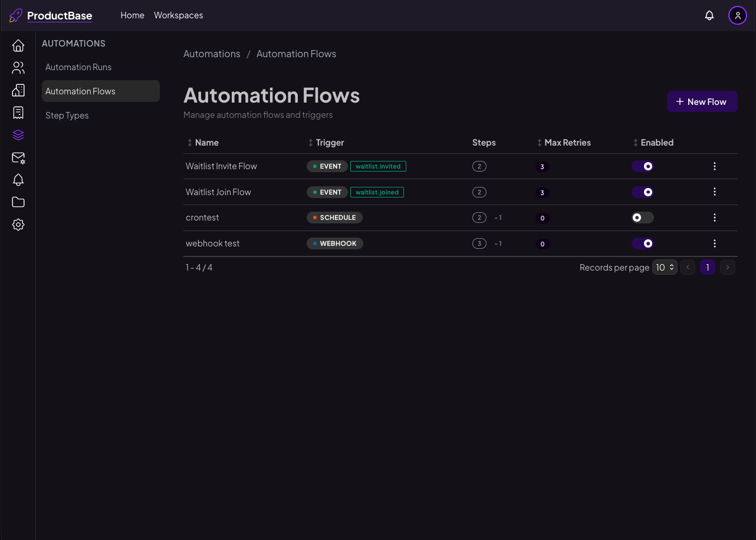The height and width of the screenshot is (540, 756).
Task: Enable the crontest flow toggle
Action: [x=643, y=218]
